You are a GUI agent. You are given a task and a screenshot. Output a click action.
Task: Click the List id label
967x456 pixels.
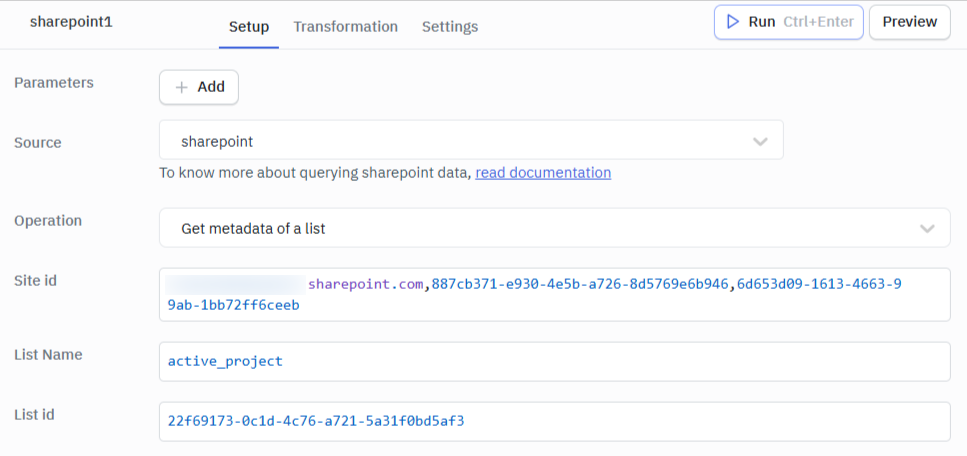pyautogui.click(x=35, y=415)
